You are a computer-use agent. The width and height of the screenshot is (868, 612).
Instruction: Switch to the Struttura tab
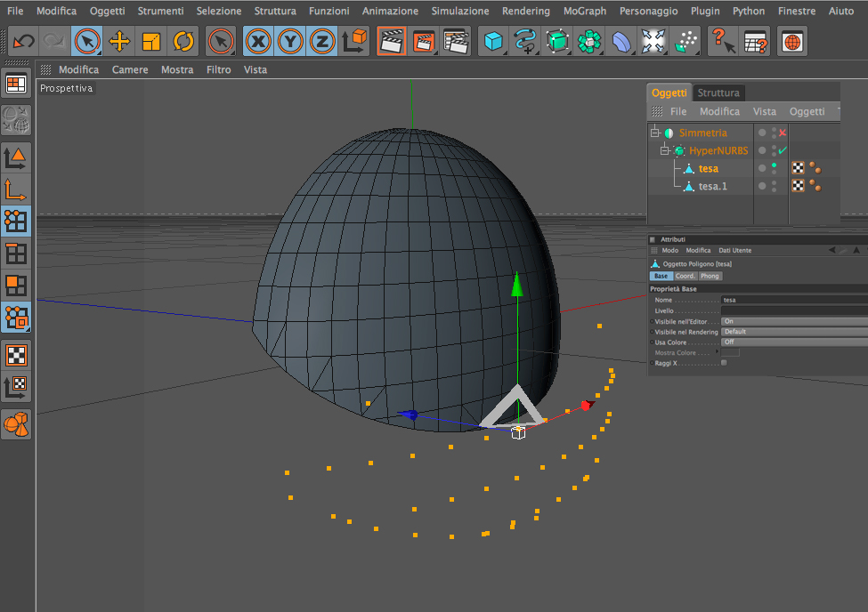pyautogui.click(x=718, y=93)
